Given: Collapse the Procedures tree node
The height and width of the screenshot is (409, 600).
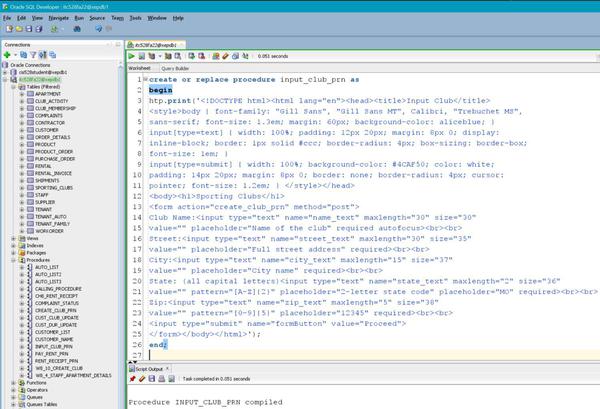Looking at the screenshot, I should (x=13, y=261).
